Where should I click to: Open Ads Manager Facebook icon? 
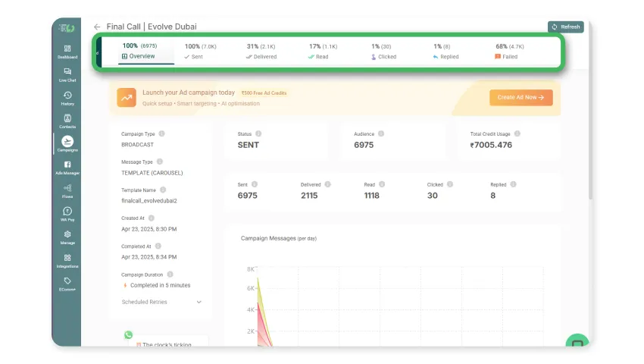[67, 168]
